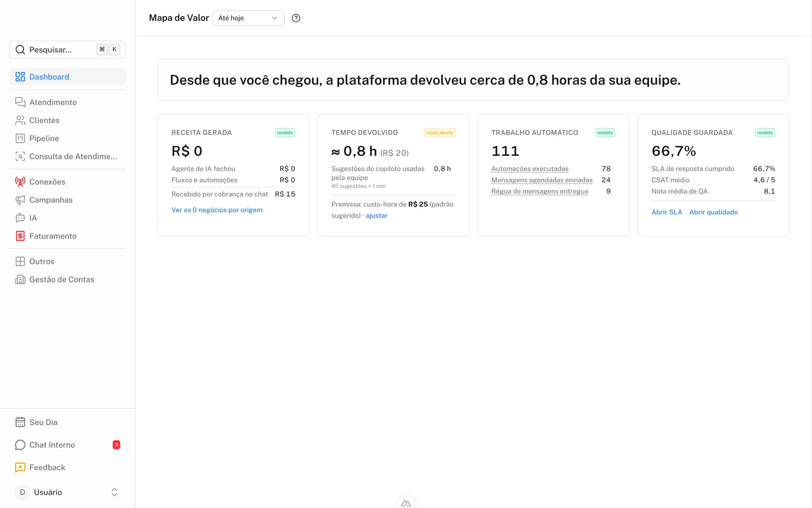The image size is (812, 508).
Task: Click the medido badge on Trabalho Automático
Action: [x=605, y=133]
